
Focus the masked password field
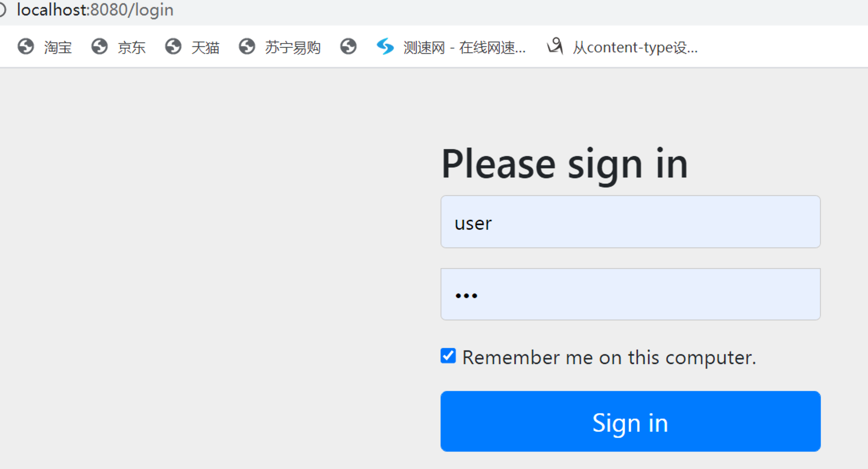point(630,294)
